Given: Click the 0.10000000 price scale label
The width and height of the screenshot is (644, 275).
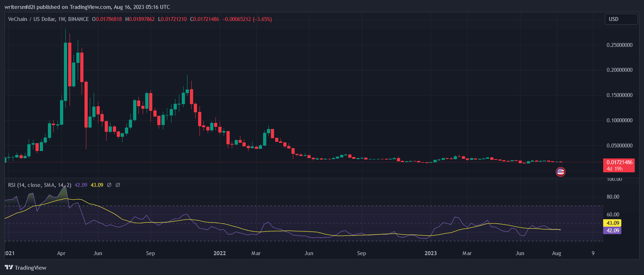Looking at the screenshot, I should tap(619, 120).
